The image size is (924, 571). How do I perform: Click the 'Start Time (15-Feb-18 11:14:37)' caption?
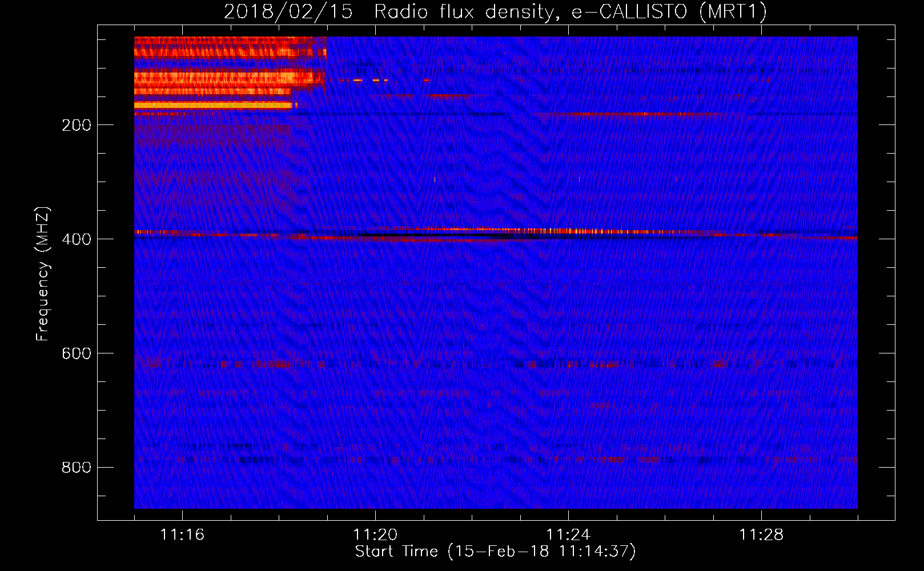pyautogui.click(x=495, y=552)
